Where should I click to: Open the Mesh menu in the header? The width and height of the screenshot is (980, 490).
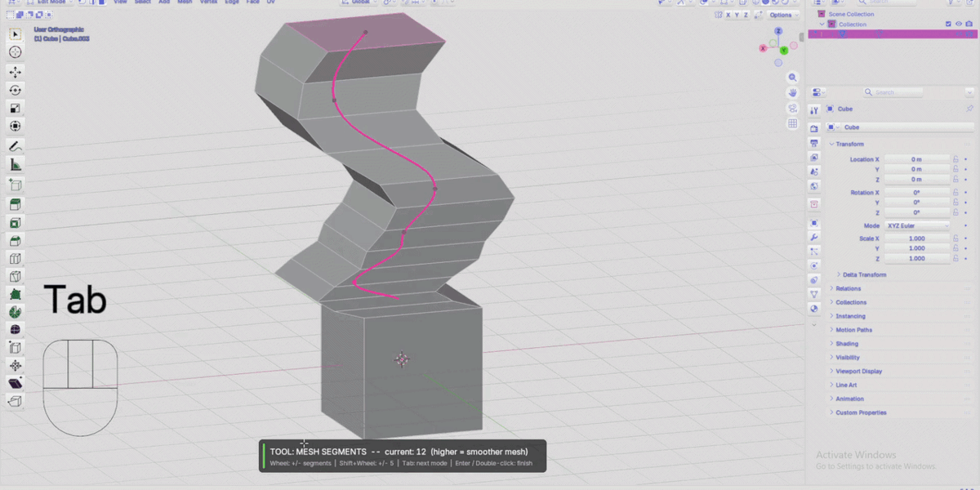185,2
